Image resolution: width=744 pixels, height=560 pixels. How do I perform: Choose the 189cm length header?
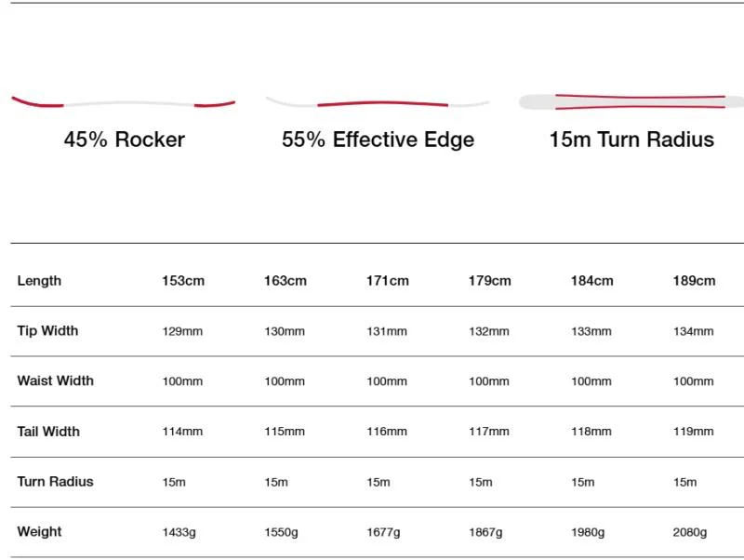694,281
